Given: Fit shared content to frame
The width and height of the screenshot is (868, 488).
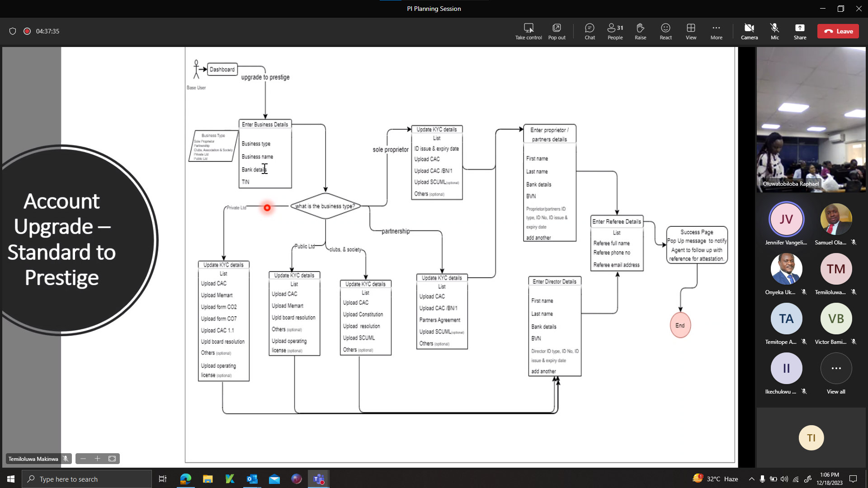Looking at the screenshot, I should tap(112, 459).
